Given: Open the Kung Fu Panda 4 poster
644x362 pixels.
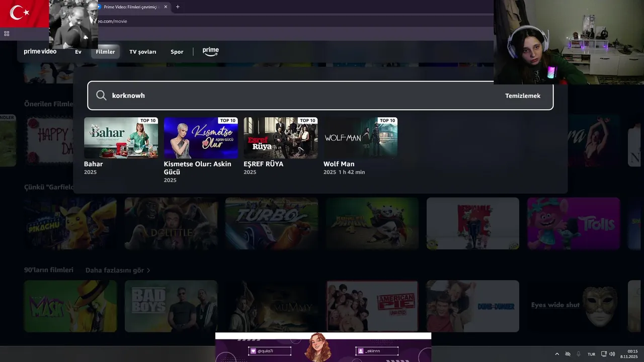Looking at the screenshot, I should [372, 223].
